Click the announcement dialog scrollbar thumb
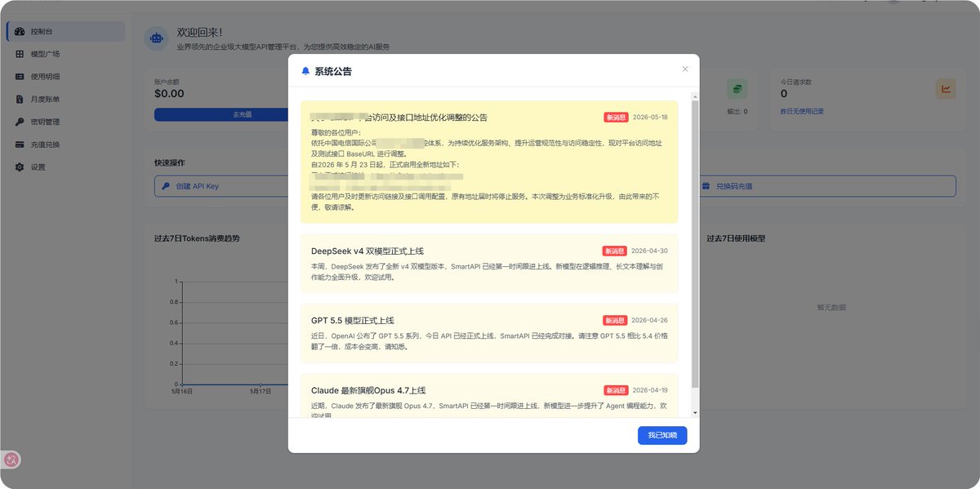Image resolution: width=980 pixels, height=489 pixels. pos(695,243)
